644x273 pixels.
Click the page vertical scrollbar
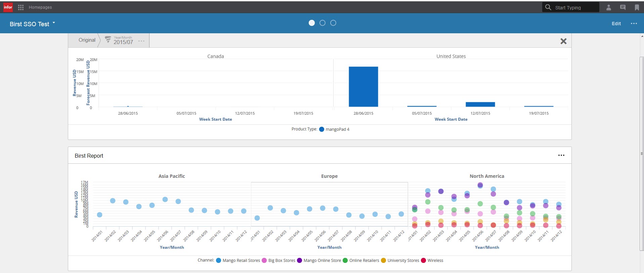(x=642, y=153)
